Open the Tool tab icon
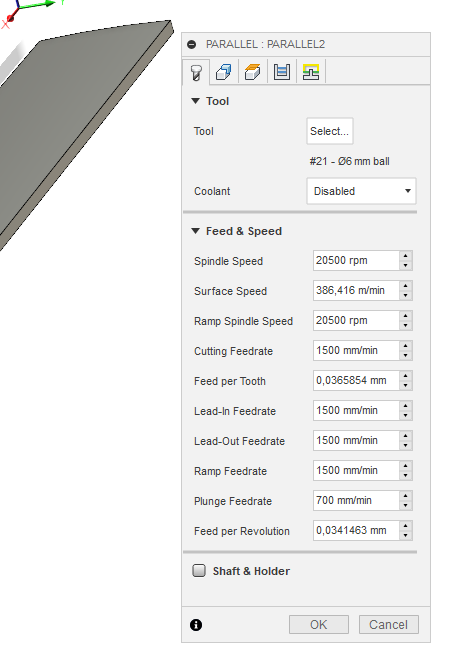454x667 pixels. coord(196,72)
